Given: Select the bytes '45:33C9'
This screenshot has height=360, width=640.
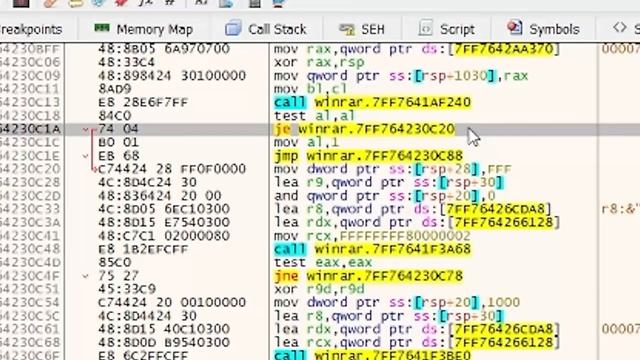Looking at the screenshot, I should click(127, 289).
